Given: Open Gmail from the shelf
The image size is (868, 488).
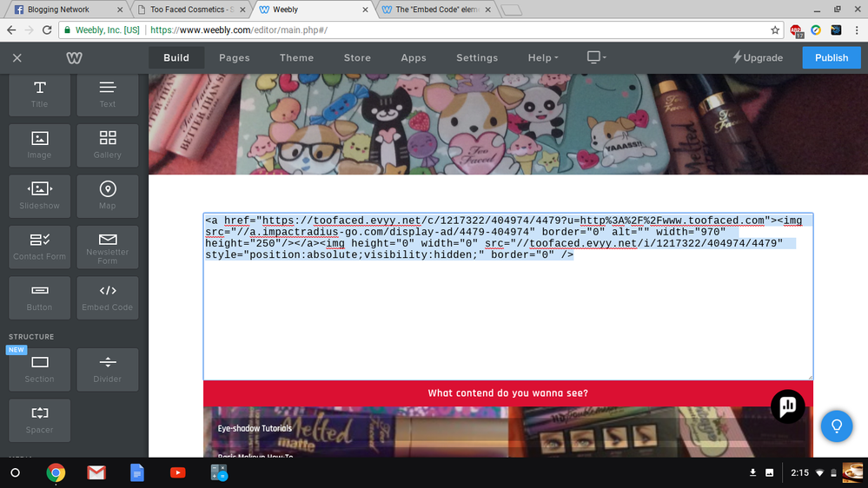Looking at the screenshot, I should (96, 472).
